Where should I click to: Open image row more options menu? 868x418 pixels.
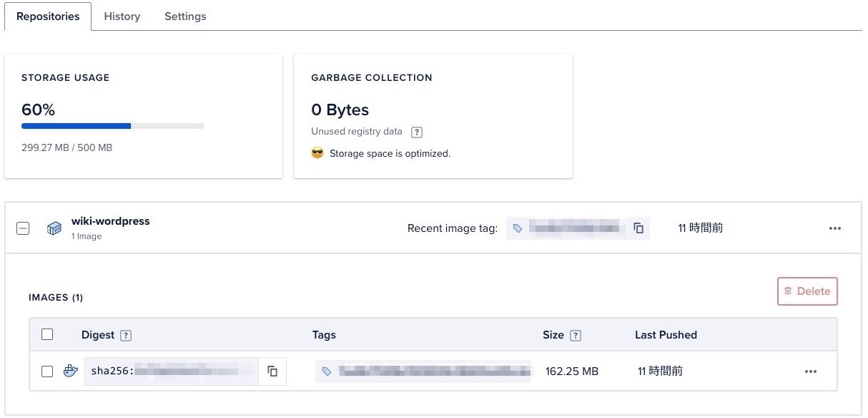[810, 371]
